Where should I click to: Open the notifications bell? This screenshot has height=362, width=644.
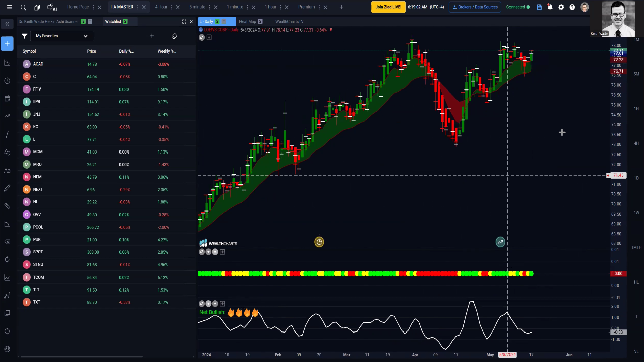550,7
